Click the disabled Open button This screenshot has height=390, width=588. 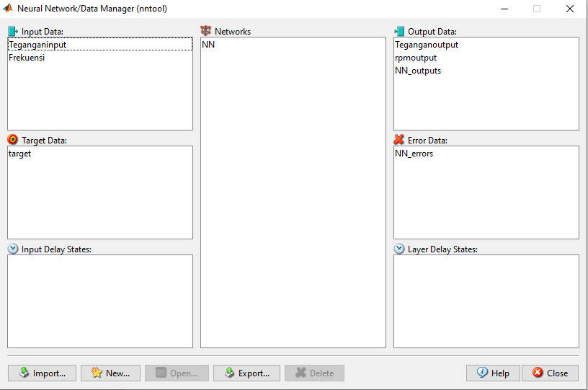[x=177, y=373]
